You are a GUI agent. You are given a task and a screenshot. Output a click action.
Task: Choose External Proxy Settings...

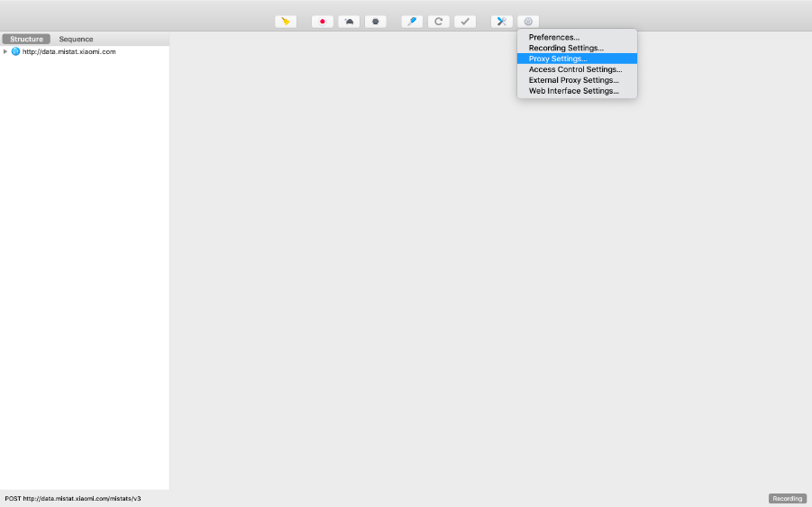tap(577, 80)
